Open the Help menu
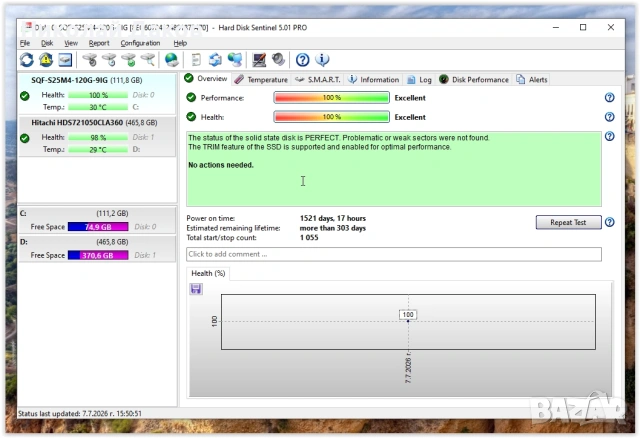The height and width of the screenshot is (438, 640). [180, 43]
